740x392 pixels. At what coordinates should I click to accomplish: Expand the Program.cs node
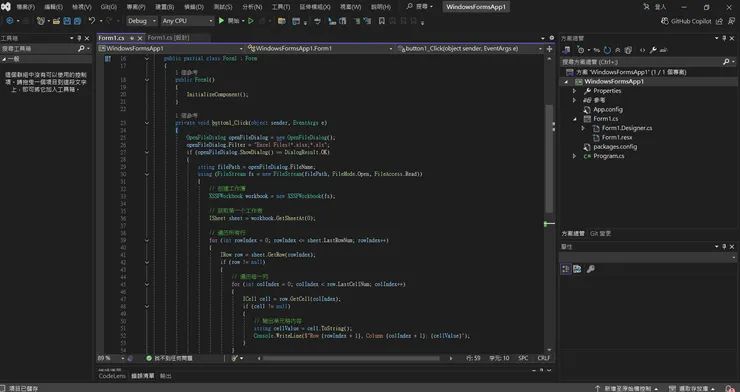coord(574,156)
